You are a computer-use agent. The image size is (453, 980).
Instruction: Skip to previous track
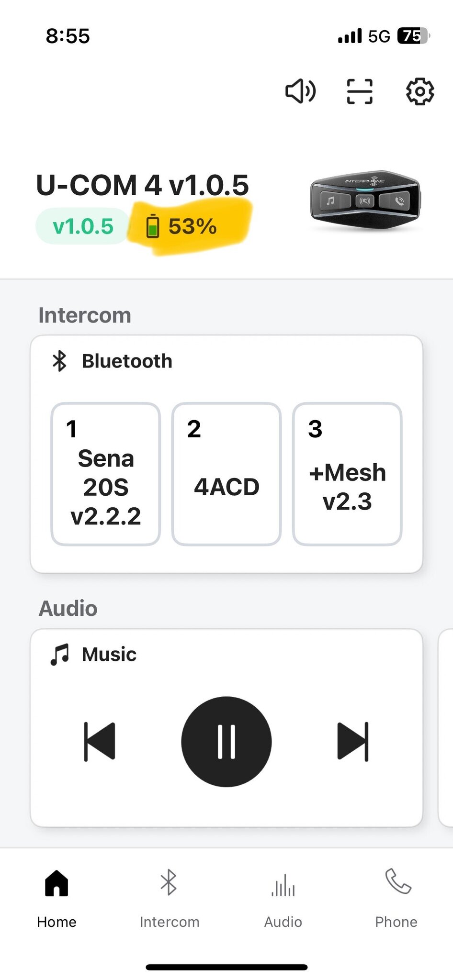[x=100, y=741]
